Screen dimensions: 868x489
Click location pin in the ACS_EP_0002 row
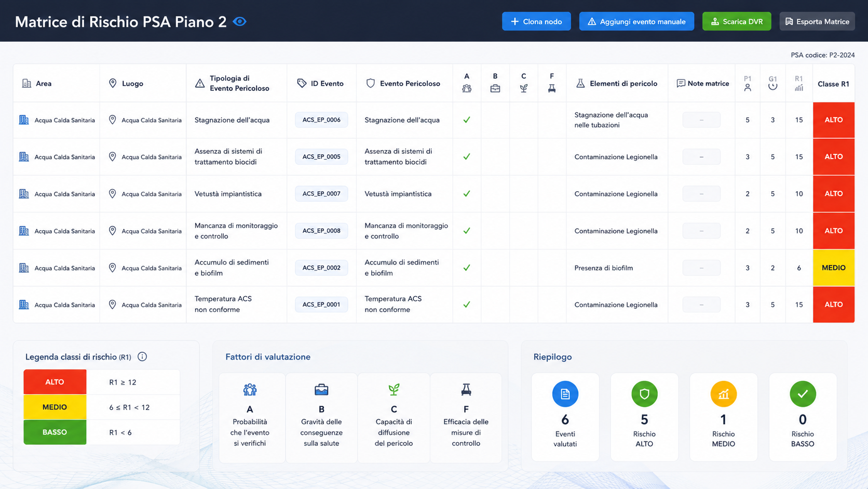[x=112, y=268]
